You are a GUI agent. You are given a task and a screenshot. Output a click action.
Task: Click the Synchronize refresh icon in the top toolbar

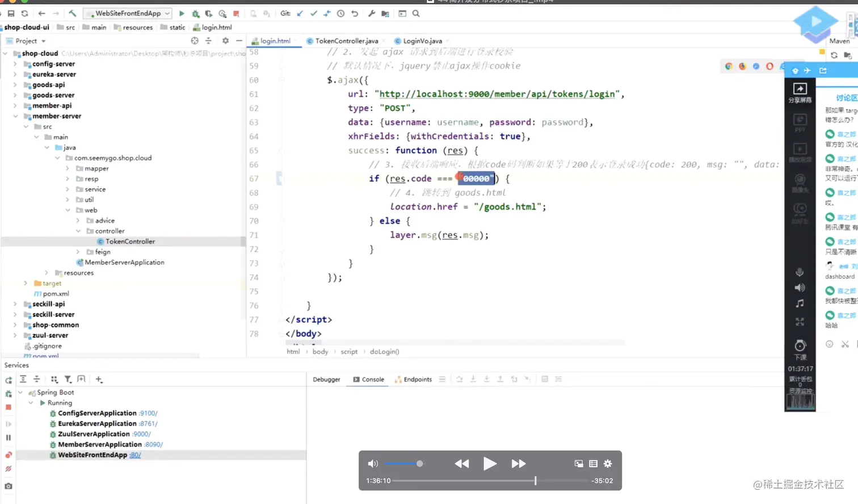click(24, 14)
